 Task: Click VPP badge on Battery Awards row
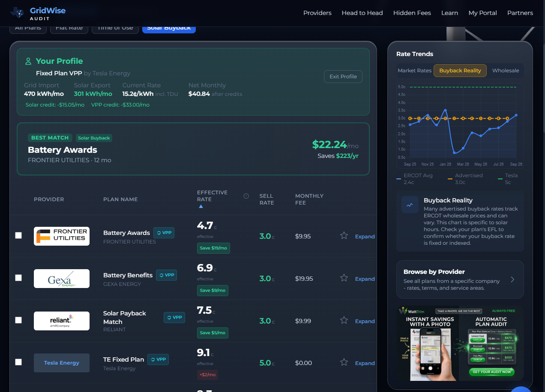coord(164,233)
